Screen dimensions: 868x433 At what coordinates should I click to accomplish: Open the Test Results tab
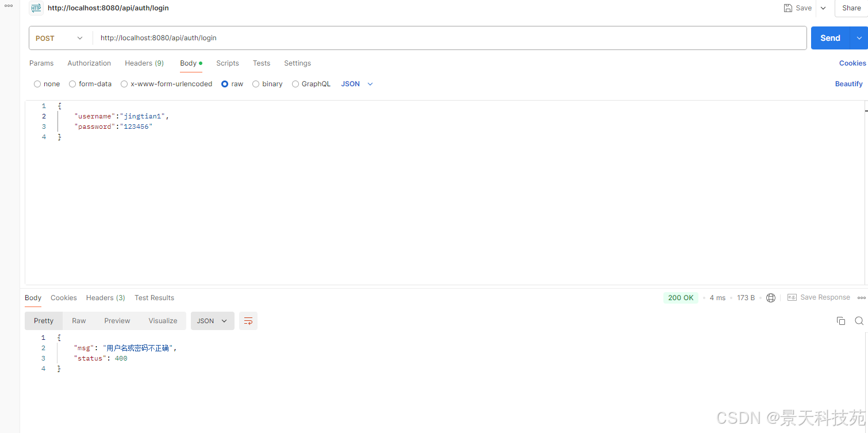[154, 298]
